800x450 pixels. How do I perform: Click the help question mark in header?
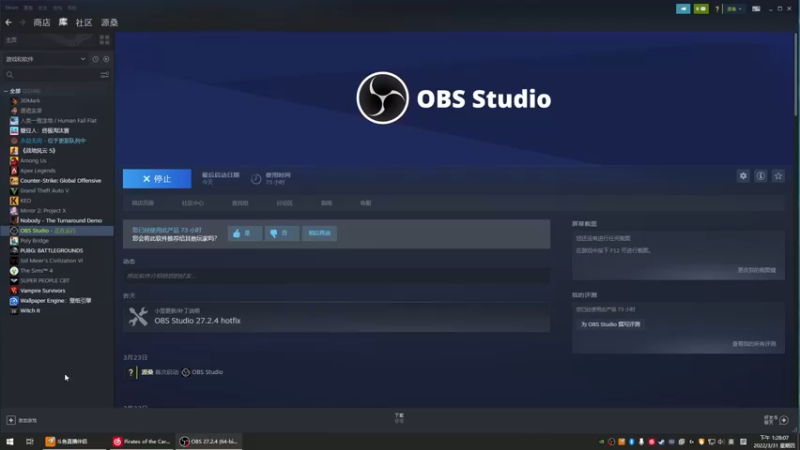(717, 9)
